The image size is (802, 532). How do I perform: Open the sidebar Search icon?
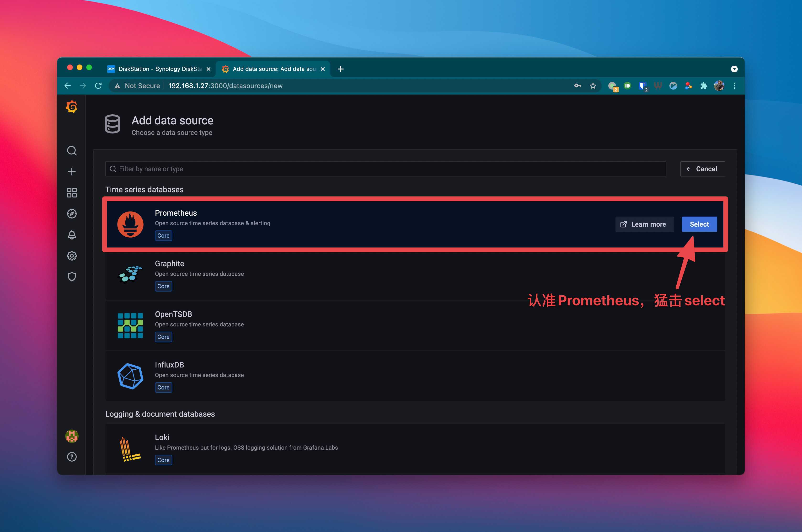[x=72, y=151]
